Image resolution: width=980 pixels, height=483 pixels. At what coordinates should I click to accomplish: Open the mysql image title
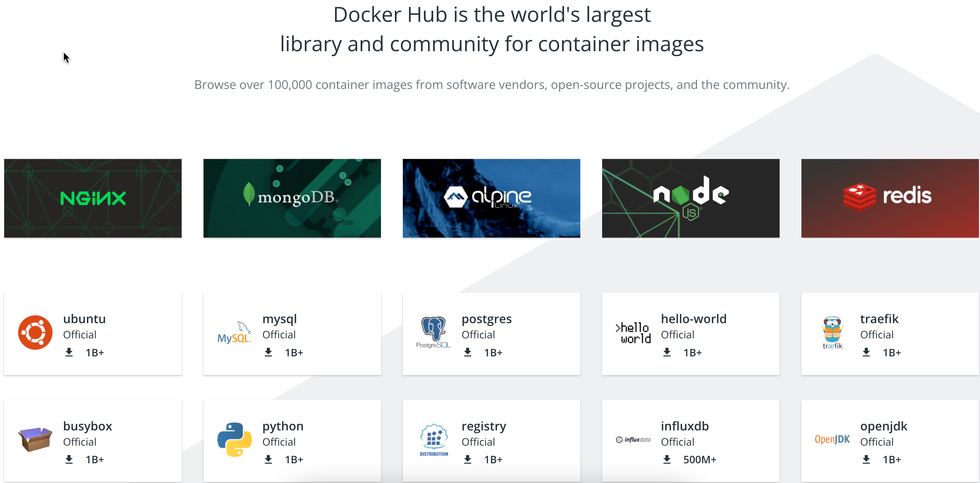click(280, 319)
